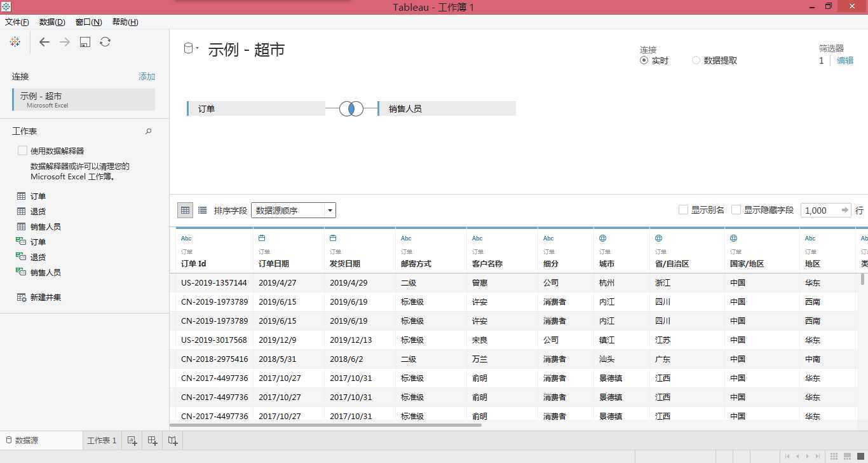Click the row count apply arrow

[844, 210]
